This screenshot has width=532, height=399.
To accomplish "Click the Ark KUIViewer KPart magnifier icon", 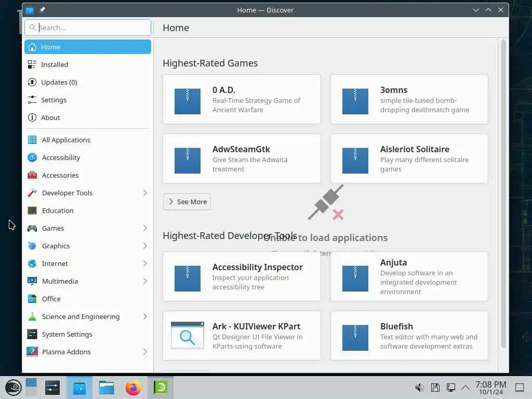I will [187, 336].
